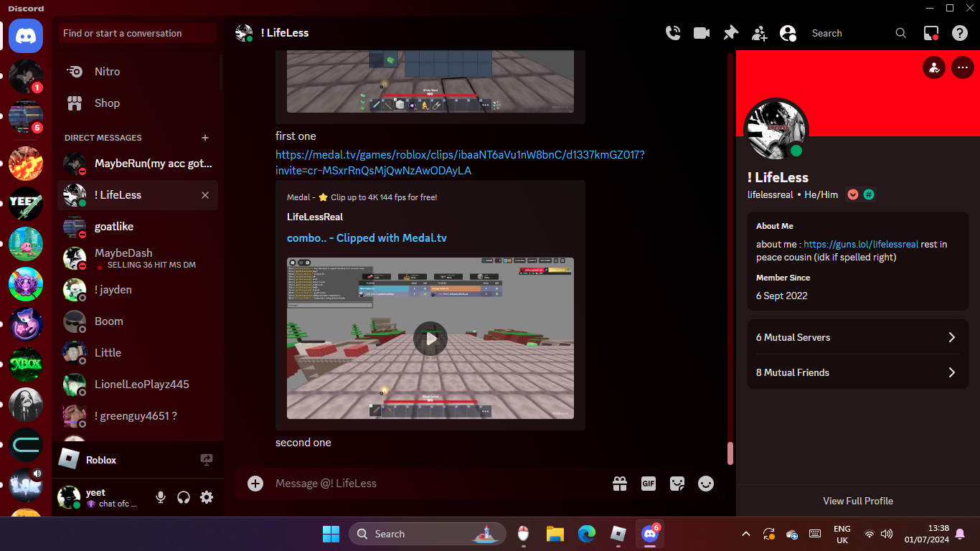Image resolution: width=980 pixels, height=551 pixels.
Task: Toggle the user profile side panel
Action: (788, 33)
